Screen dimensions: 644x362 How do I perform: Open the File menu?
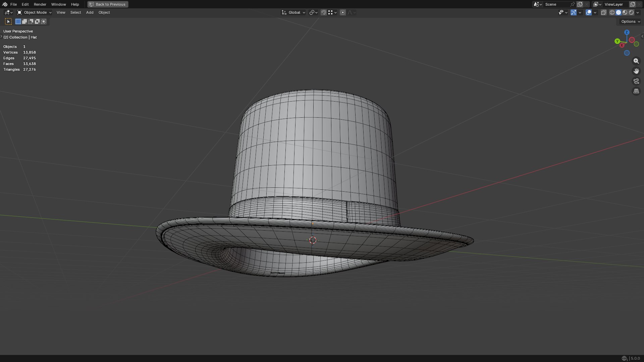[x=13, y=4]
